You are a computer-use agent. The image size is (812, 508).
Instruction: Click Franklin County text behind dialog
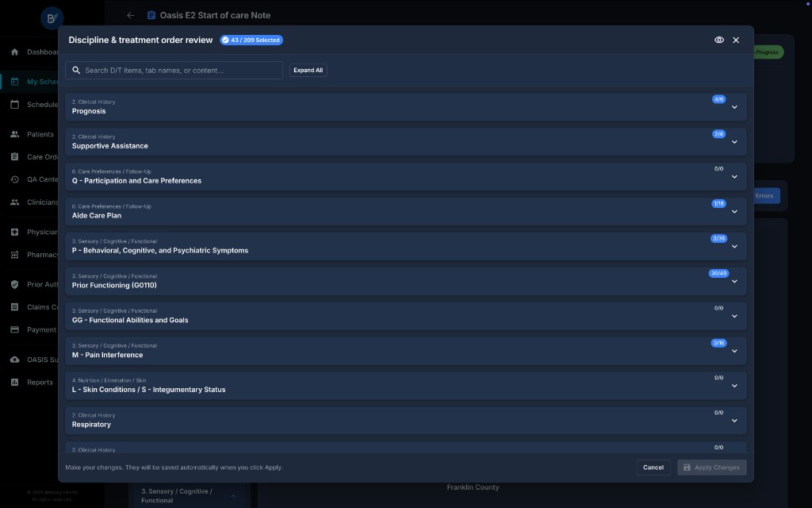click(x=473, y=487)
